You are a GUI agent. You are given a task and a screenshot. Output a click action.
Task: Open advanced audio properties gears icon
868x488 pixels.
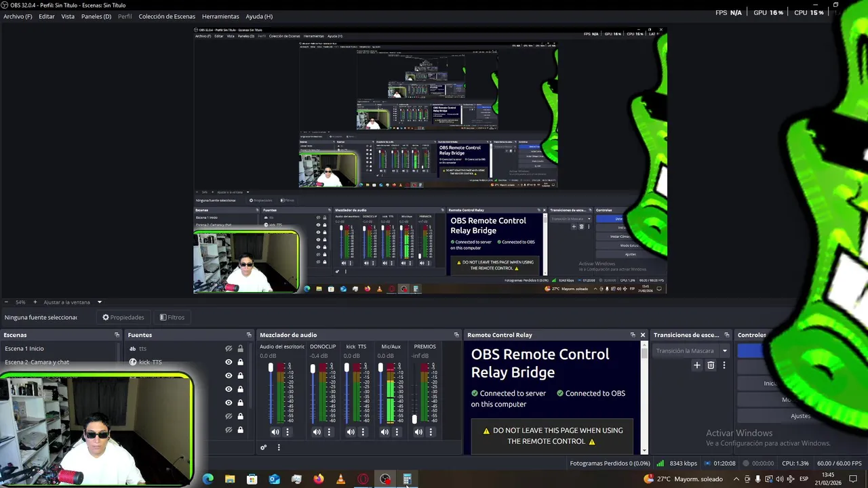(264, 447)
